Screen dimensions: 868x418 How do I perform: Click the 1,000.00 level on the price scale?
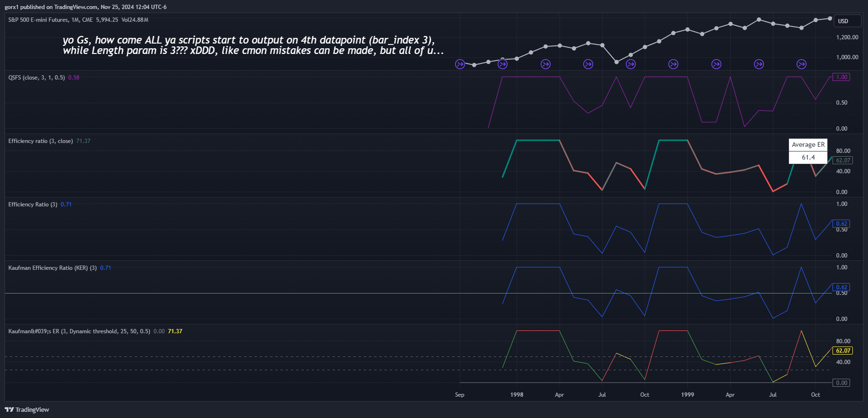click(847, 57)
